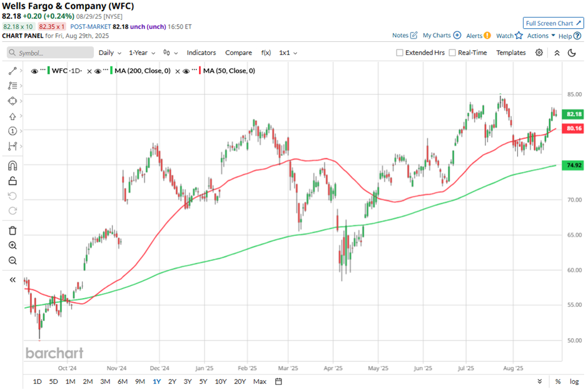588x390 pixels.
Task: Add WFC to Watch list
Action: point(509,36)
